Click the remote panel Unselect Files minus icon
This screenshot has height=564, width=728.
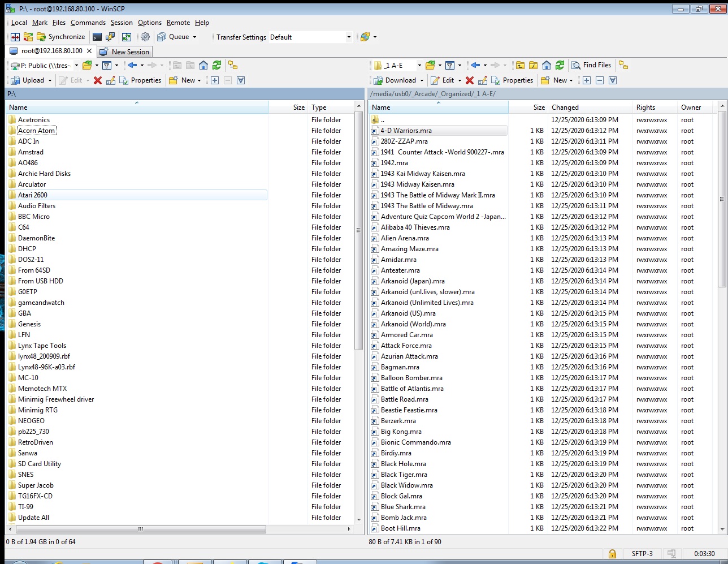point(600,80)
